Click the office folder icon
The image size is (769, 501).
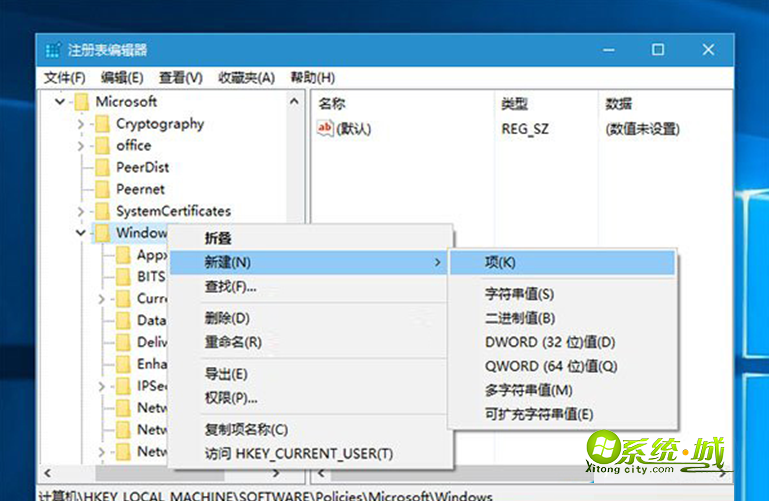[x=103, y=146]
